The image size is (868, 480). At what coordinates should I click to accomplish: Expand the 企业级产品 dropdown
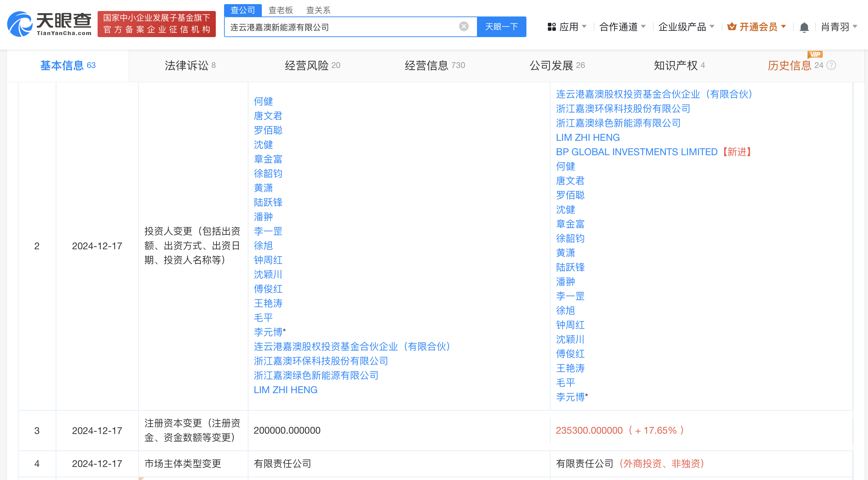712,26
